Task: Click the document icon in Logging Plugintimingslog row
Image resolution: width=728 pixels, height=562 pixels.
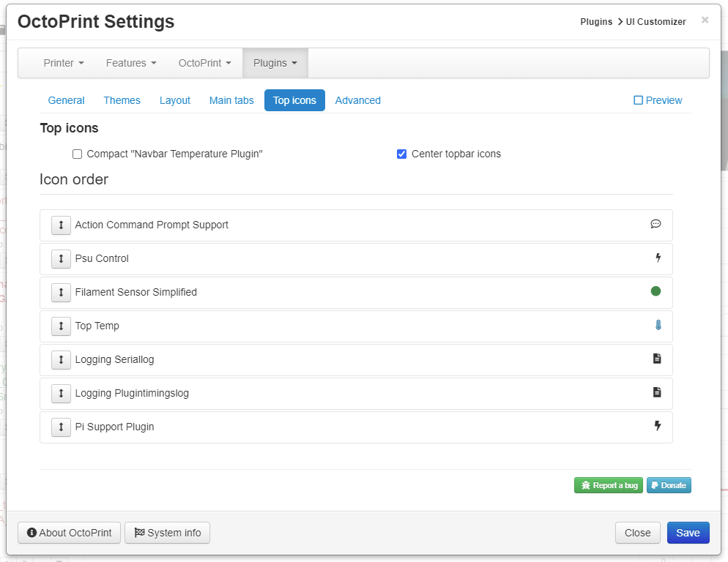Action: tap(657, 392)
